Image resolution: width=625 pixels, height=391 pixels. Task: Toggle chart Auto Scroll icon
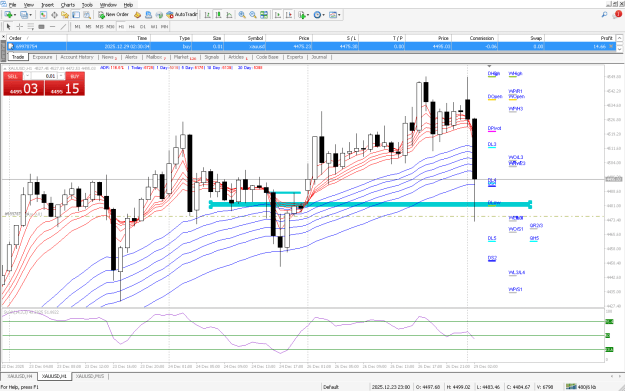tap(278, 15)
